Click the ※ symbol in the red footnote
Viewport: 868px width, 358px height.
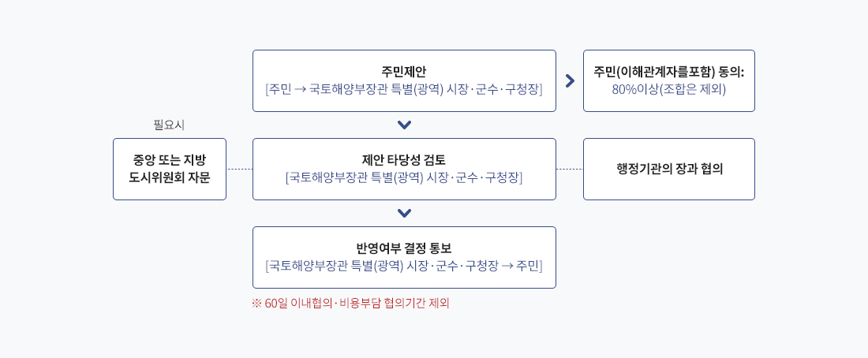click(256, 304)
